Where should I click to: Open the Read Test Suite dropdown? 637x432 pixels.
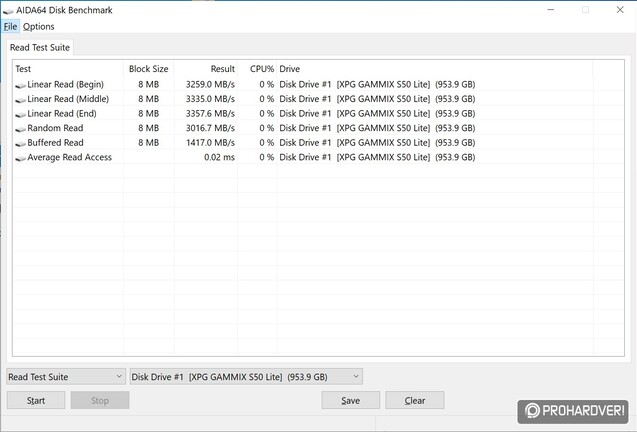[x=65, y=377]
